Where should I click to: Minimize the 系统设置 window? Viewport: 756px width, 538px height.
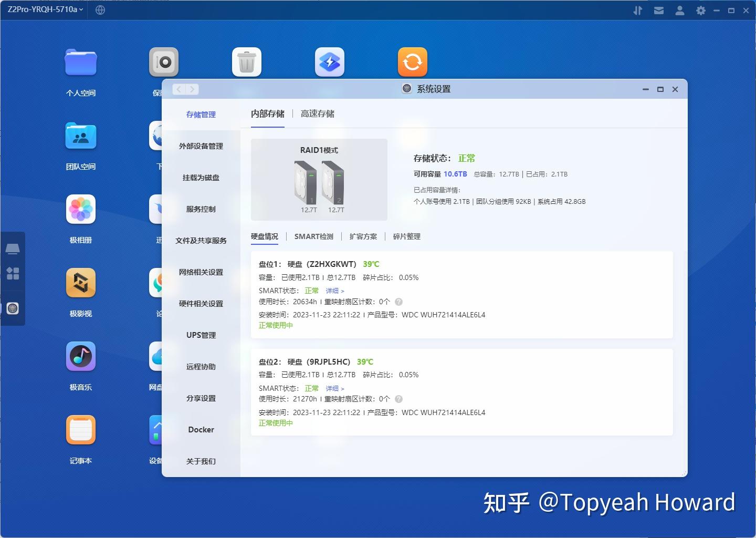pyautogui.click(x=646, y=89)
